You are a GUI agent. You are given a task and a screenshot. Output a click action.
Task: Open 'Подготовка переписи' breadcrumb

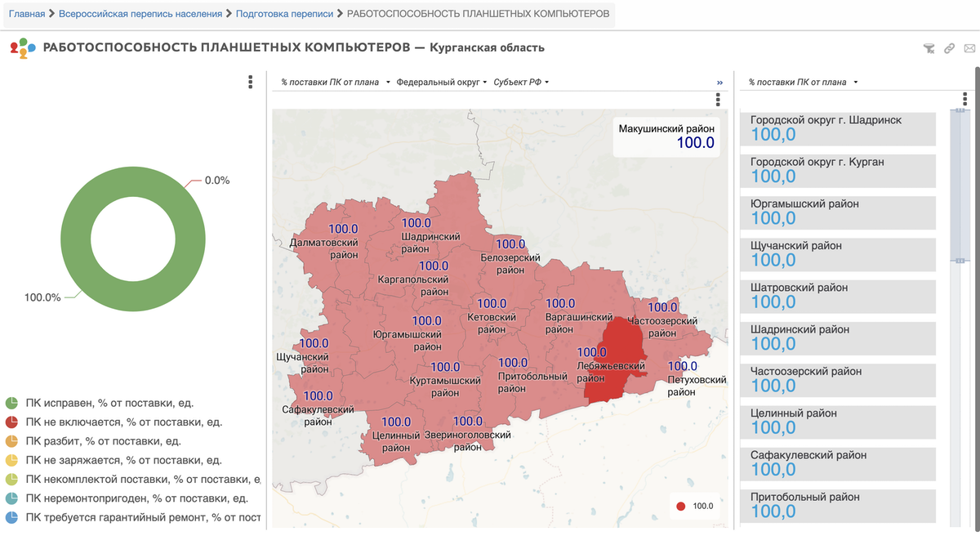point(284,14)
